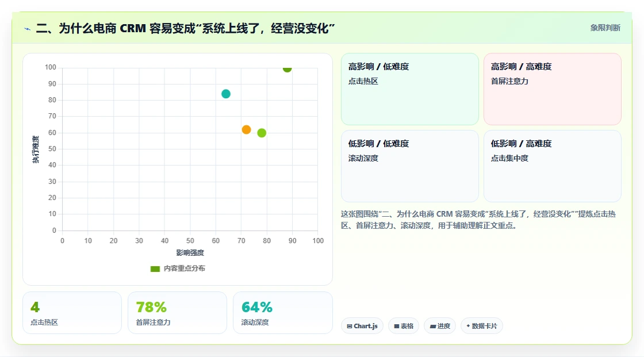Select the 低影响 / 高难度 quadrant card

(553, 166)
